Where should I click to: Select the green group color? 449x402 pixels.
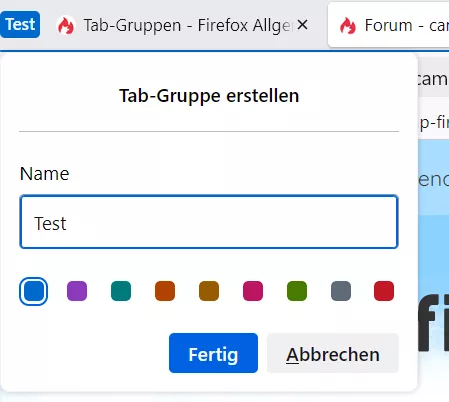click(x=297, y=291)
